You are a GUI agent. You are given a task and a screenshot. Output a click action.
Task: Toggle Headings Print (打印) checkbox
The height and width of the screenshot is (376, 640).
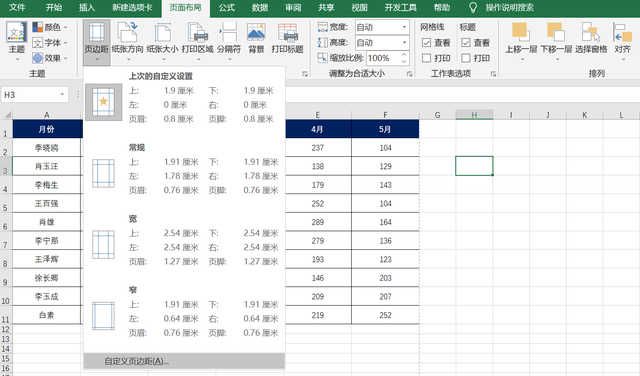click(466, 58)
